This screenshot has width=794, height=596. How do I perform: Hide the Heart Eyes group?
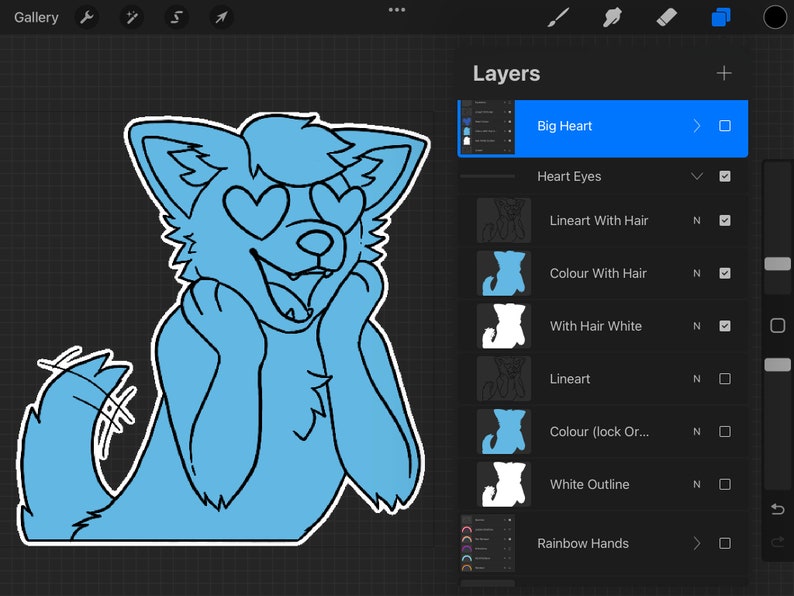pyautogui.click(x=725, y=176)
